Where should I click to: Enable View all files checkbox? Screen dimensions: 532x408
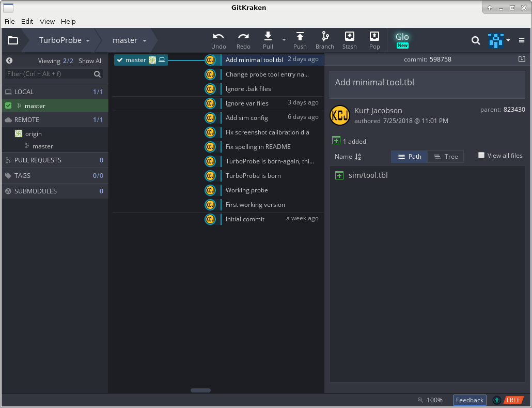coord(481,155)
